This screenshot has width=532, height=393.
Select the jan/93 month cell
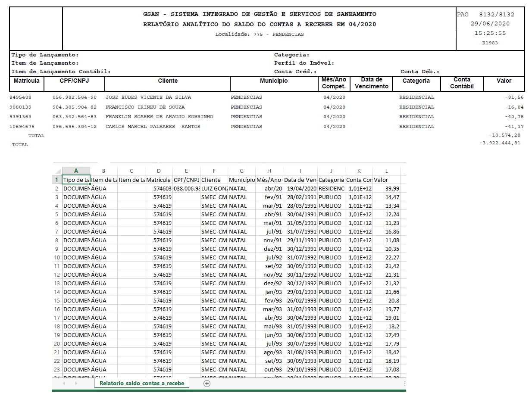[269, 292]
